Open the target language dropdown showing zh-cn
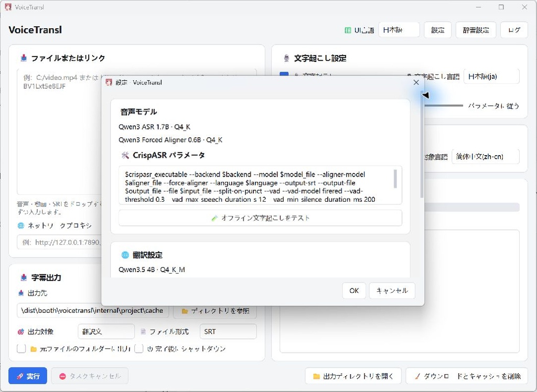The width and height of the screenshot is (537, 392). (x=485, y=157)
